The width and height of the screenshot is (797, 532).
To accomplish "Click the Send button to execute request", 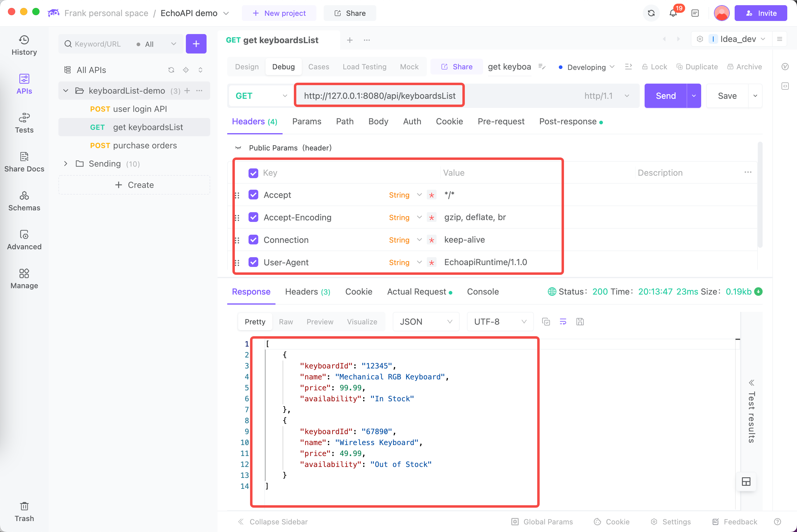I will coord(665,95).
